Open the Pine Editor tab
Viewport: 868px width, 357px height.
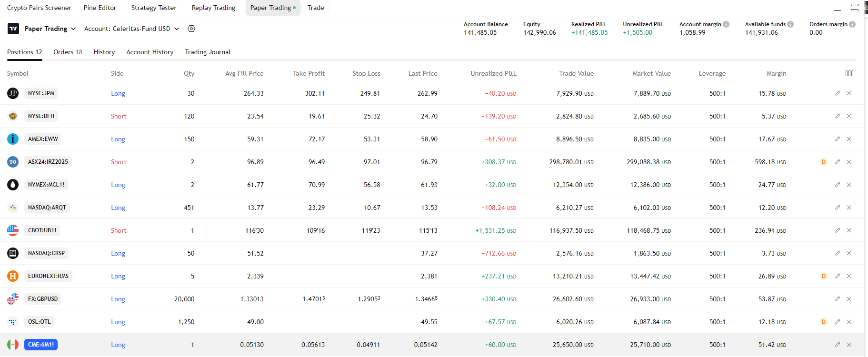coord(100,8)
